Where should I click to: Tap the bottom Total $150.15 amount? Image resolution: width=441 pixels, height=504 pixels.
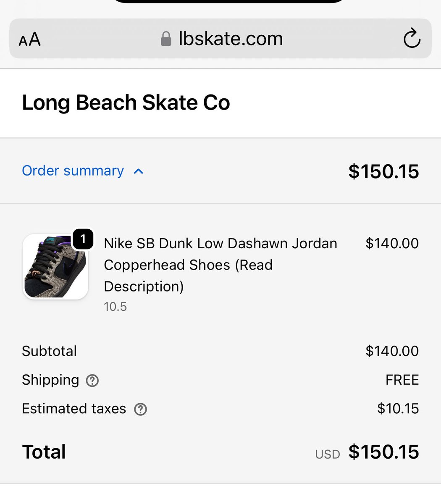pos(383,452)
